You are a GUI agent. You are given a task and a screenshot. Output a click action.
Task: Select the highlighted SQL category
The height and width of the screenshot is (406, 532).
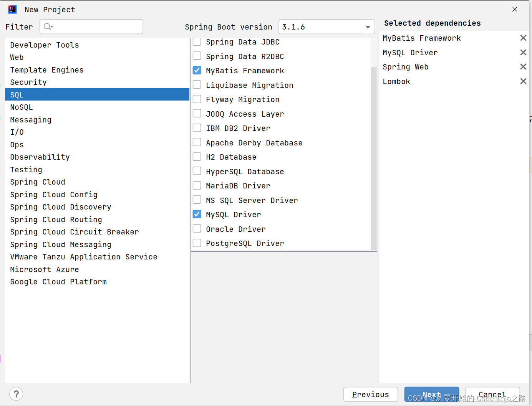[x=97, y=95]
